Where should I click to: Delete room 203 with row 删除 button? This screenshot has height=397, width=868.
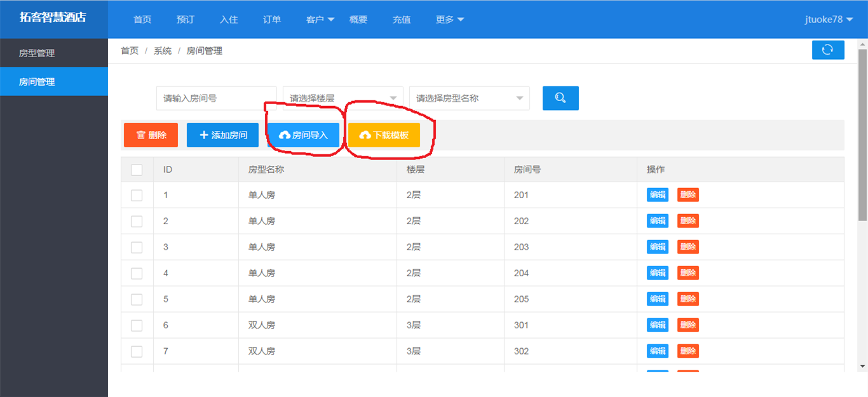click(x=688, y=247)
